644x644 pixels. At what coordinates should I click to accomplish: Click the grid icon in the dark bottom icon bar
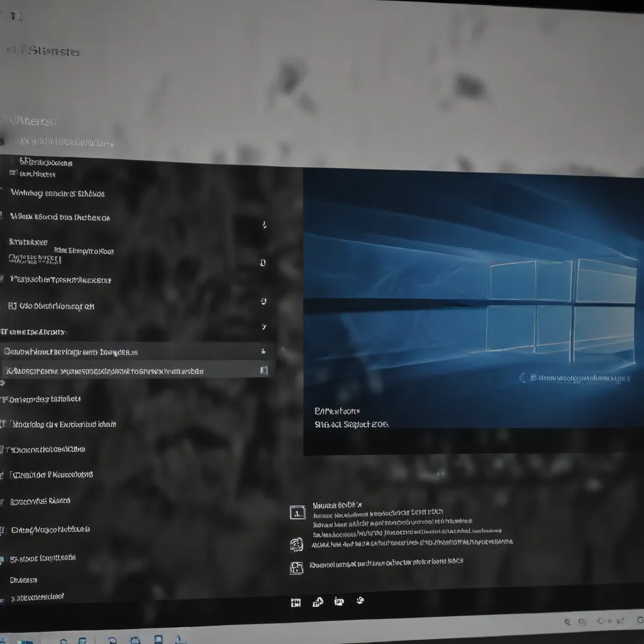pos(296,602)
